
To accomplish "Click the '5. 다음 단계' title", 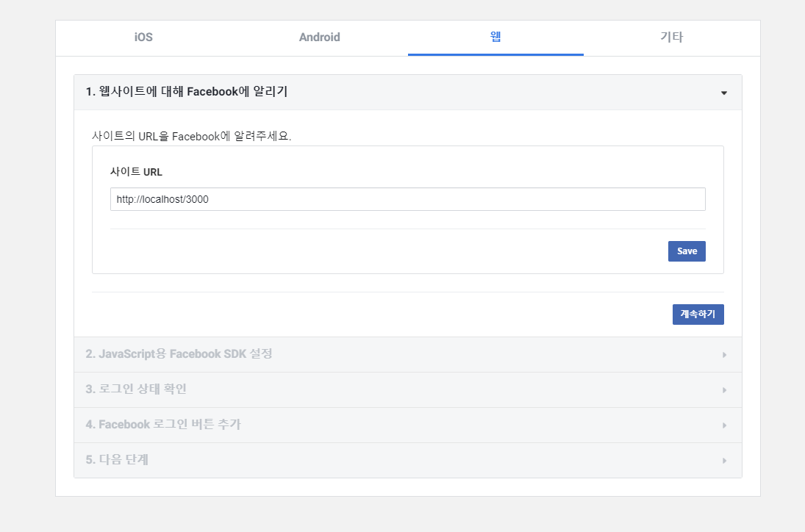I will pos(117,460).
